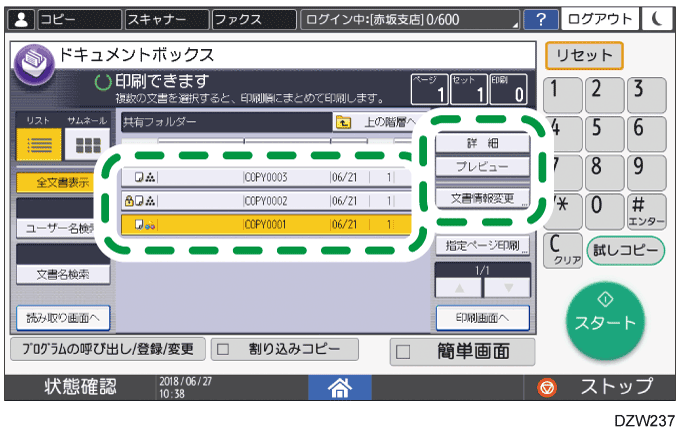Screen dimensions: 679x431
Task: Start printing with スタート button
Action: tap(605, 321)
